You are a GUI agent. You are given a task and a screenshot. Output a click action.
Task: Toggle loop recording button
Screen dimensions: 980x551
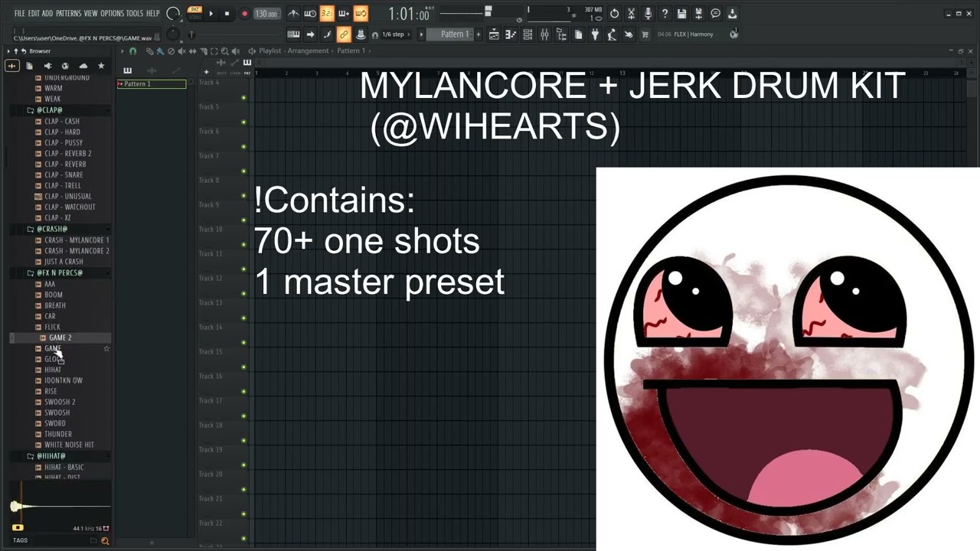361,13
